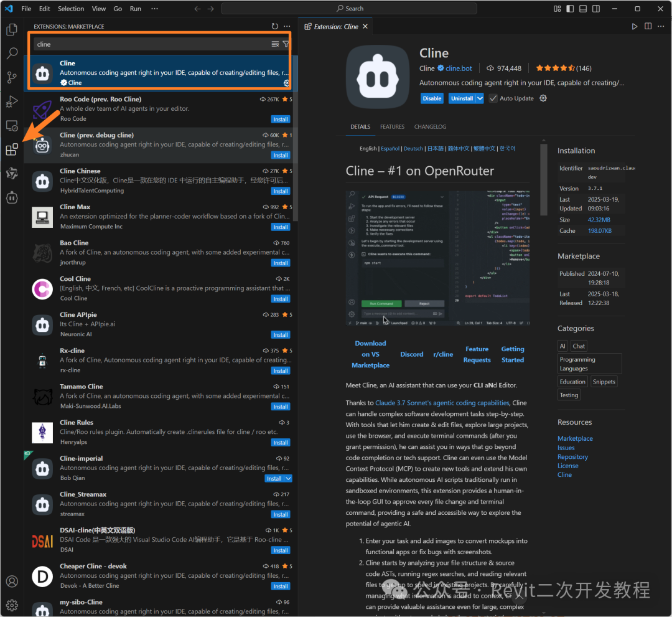The height and width of the screenshot is (617, 672).
Task: Open the Extensions view icon
Action: click(x=12, y=149)
